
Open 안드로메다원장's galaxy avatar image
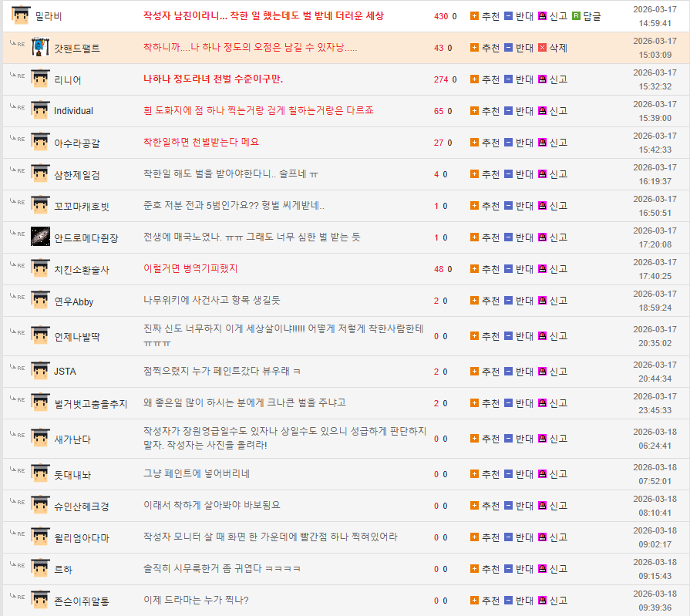point(41,237)
